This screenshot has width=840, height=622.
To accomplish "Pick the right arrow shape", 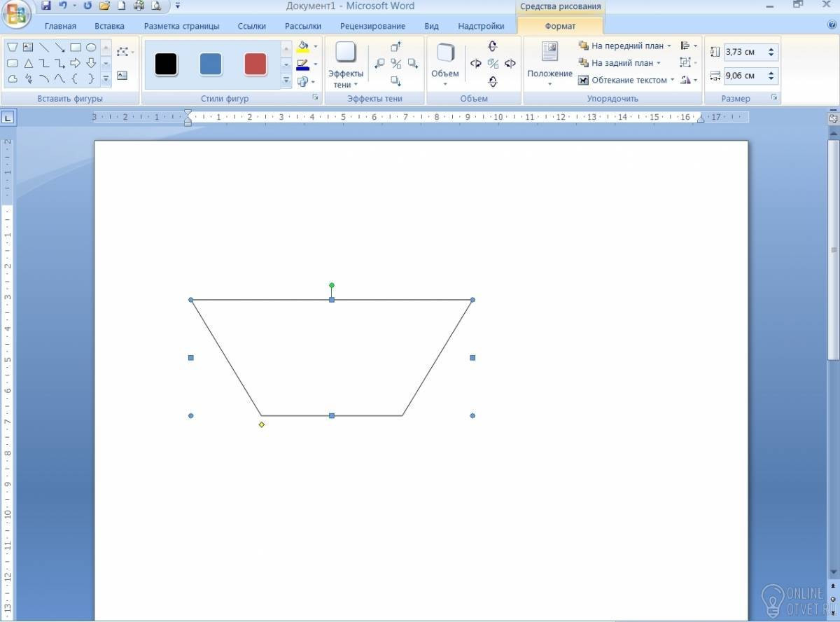I will click(x=75, y=63).
